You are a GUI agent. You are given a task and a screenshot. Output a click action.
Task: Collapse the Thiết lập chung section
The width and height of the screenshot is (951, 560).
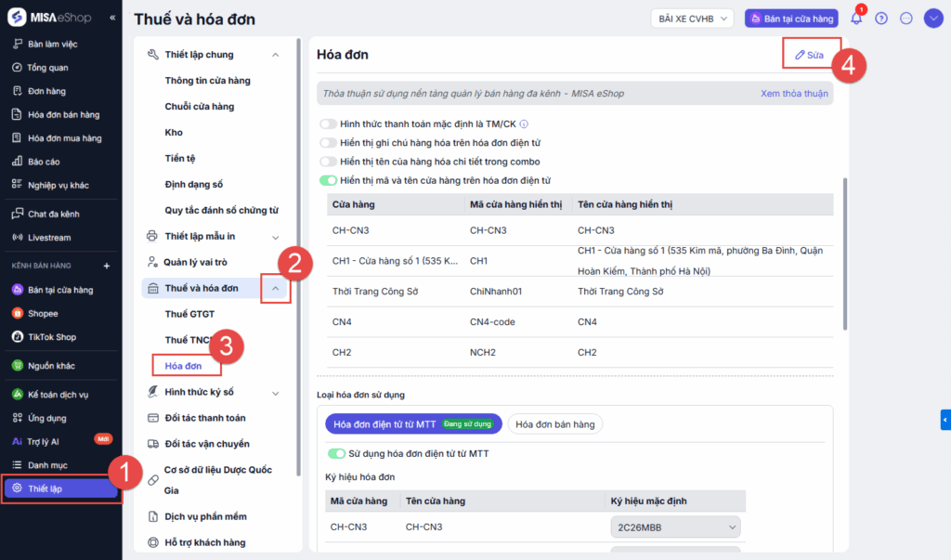(275, 55)
